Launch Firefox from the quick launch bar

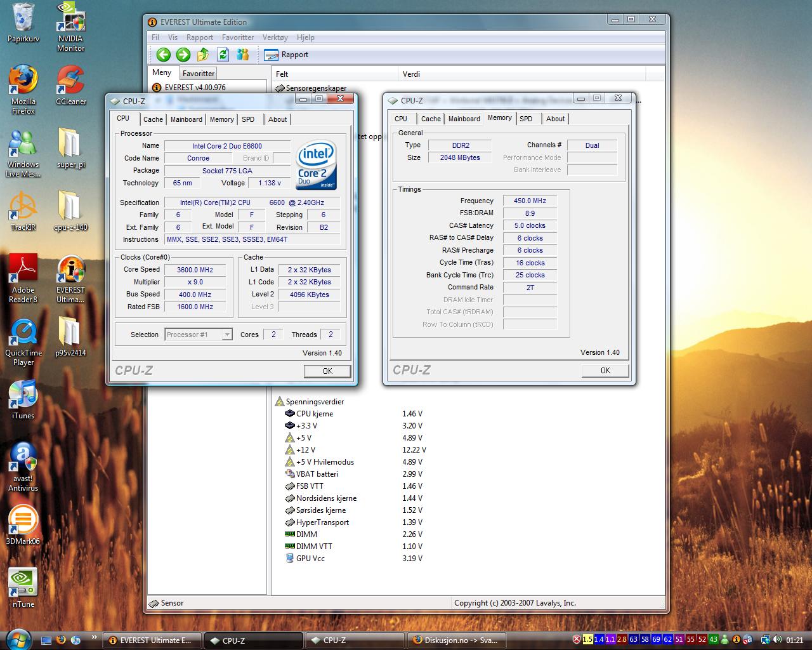pos(61,640)
